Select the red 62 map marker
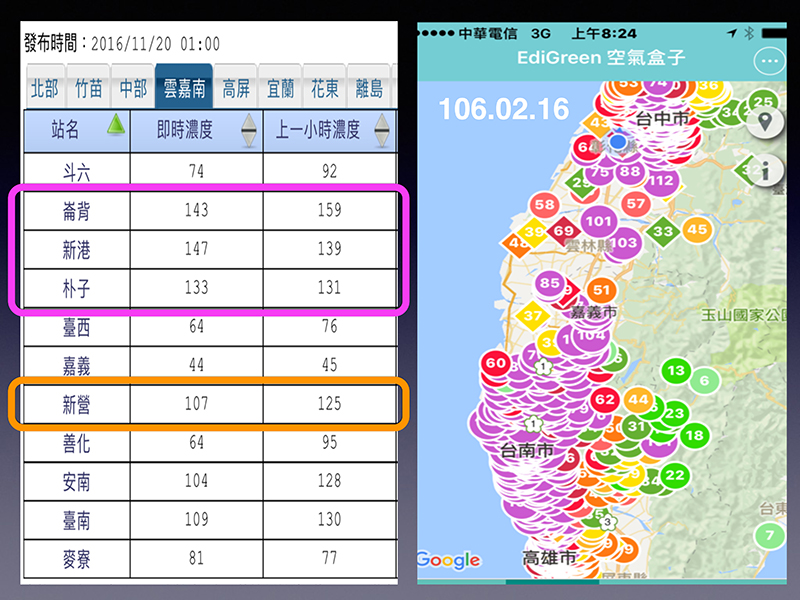The height and width of the screenshot is (600, 800). point(605,399)
